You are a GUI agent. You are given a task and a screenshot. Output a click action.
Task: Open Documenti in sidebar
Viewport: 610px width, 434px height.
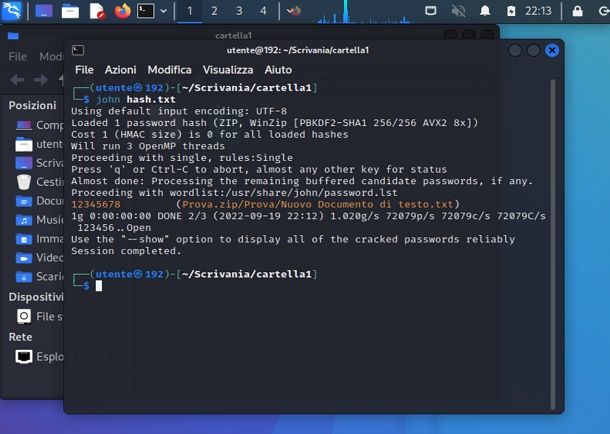point(39,201)
